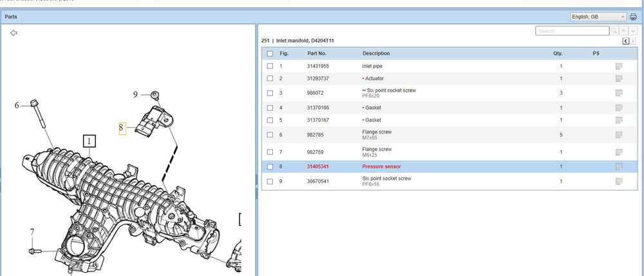Image resolution: width=644 pixels, height=276 pixels.
Task: Go to the previous search result (up arrow)
Action: click(x=623, y=31)
